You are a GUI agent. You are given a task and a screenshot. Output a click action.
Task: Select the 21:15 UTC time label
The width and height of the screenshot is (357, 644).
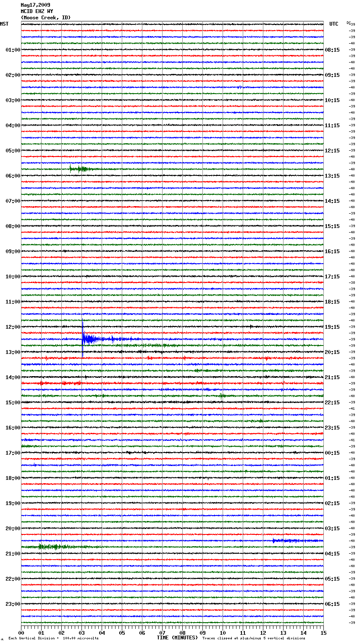click(332, 377)
